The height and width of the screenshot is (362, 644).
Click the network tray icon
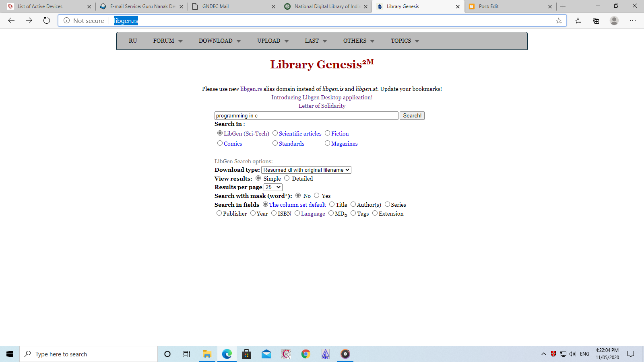coord(563,354)
